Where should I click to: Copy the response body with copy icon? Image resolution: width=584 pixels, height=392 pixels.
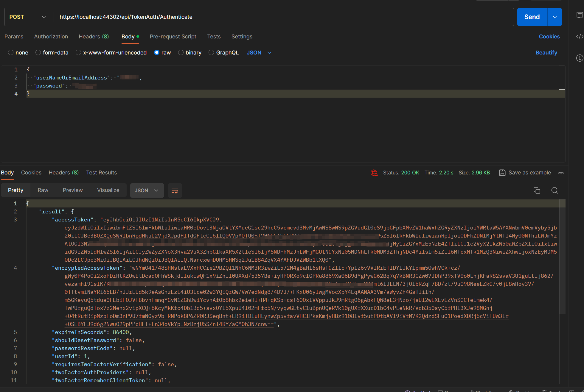point(537,190)
